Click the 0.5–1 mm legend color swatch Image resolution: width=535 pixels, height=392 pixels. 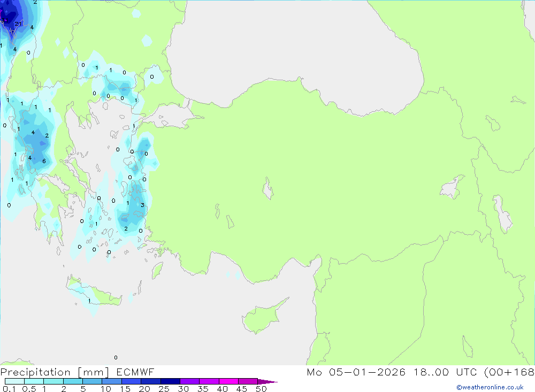tap(34, 381)
